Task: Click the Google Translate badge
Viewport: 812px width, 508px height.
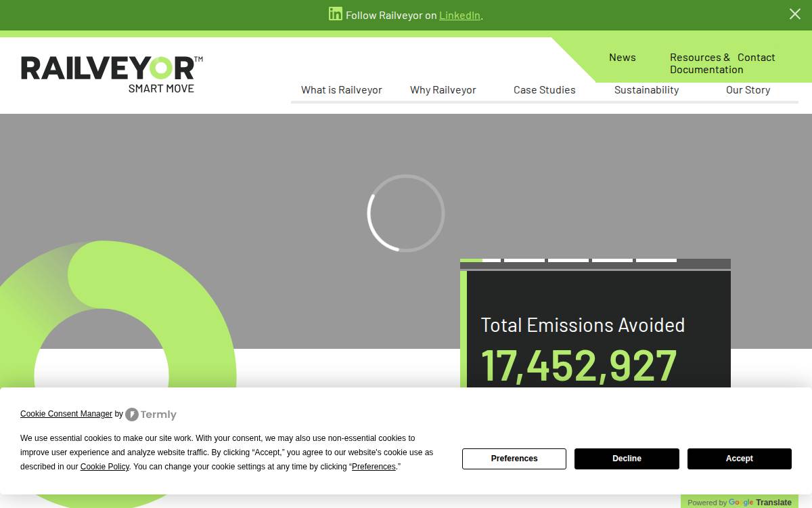Action: pyautogui.click(x=740, y=502)
